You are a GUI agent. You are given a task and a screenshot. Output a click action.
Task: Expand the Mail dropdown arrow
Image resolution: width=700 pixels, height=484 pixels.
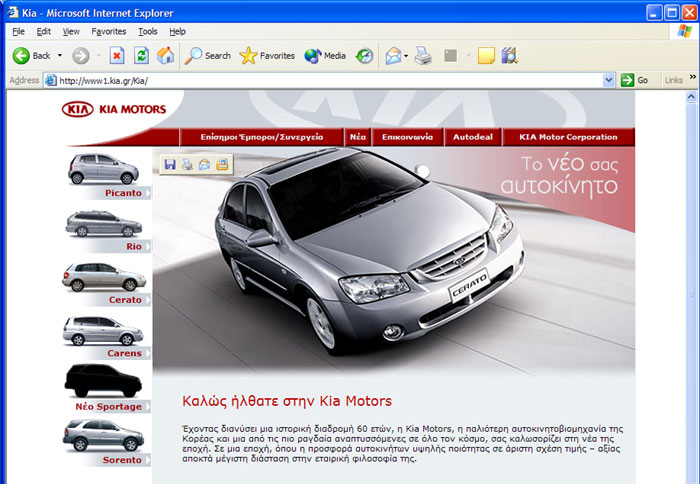coord(406,56)
